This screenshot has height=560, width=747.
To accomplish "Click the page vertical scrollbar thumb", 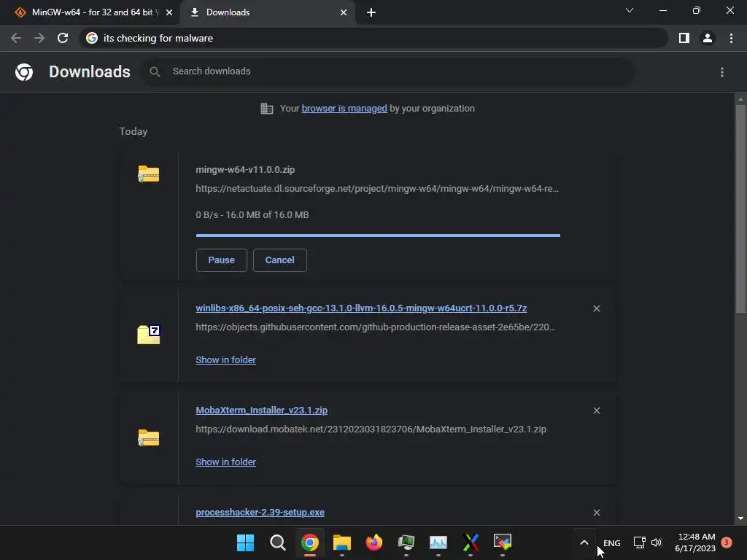I will tap(740, 209).
